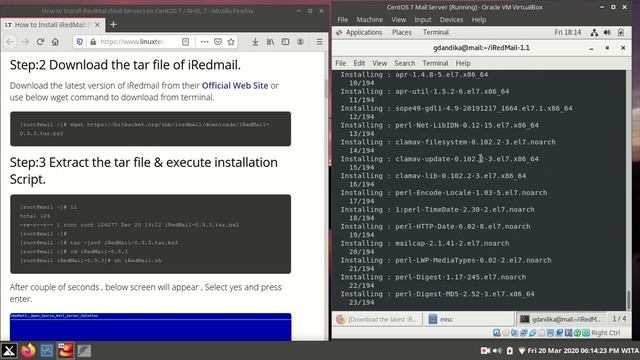Open CentOS network status icon

click(x=594, y=32)
